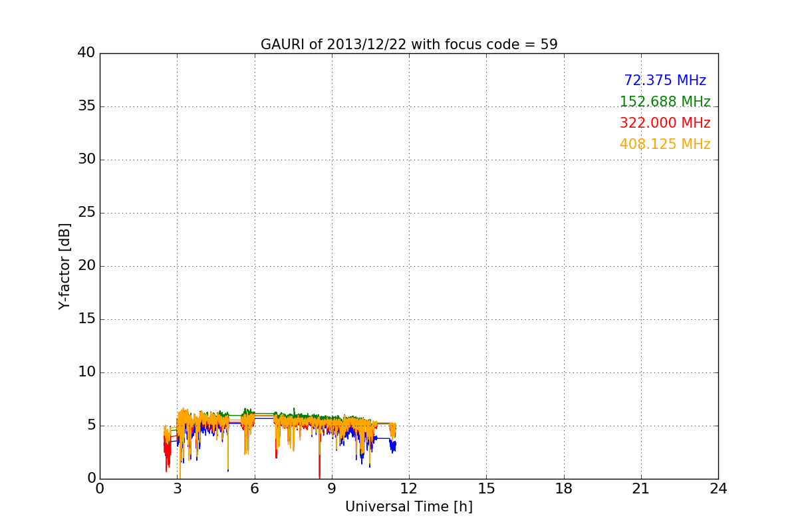Click the x-axis tick label 9
The height and width of the screenshot is (532, 798).
[x=332, y=489]
